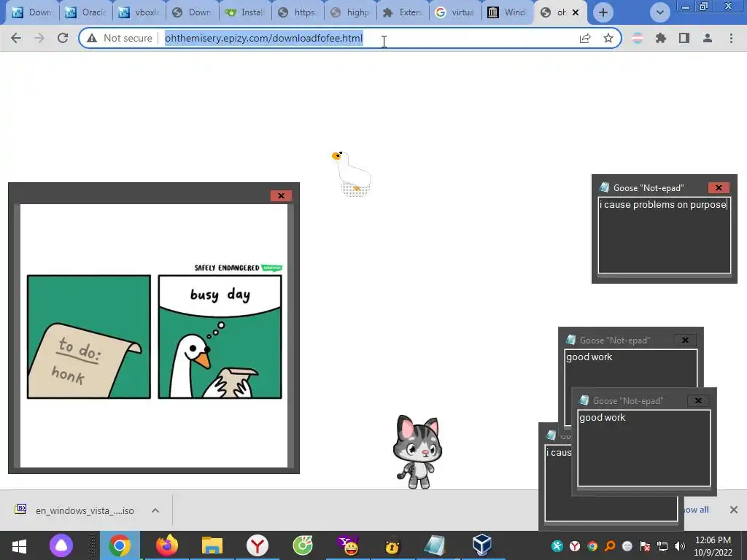Bookmark this page with the star

tap(608, 38)
